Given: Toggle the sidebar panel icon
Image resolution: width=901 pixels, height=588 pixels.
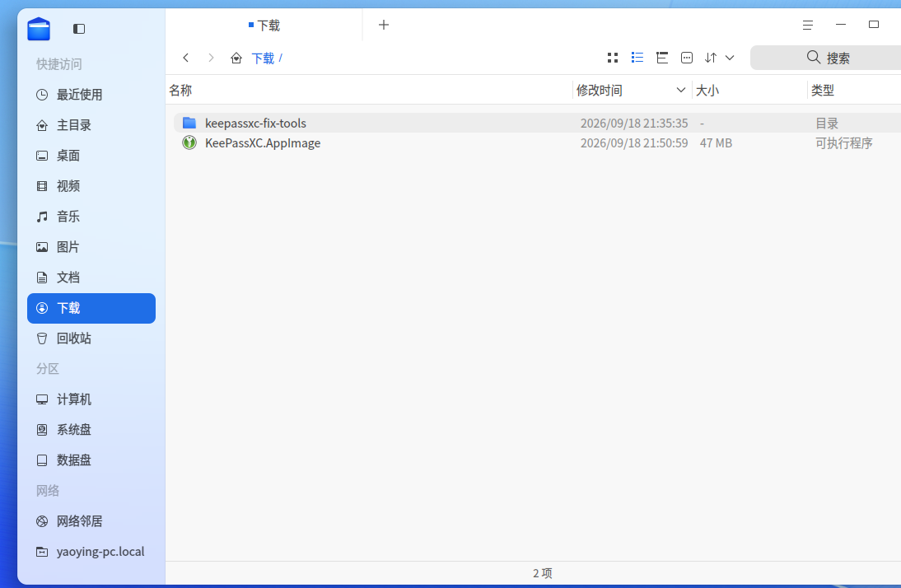Looking at the screenshot, I should coord(79,29).
